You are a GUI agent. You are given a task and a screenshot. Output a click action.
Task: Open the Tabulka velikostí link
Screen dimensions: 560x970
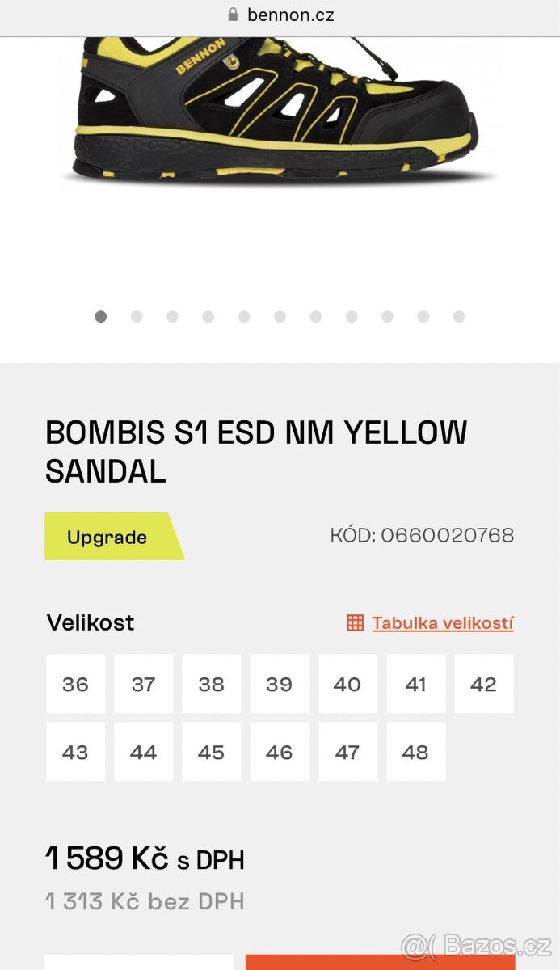[x=443, y=622]
